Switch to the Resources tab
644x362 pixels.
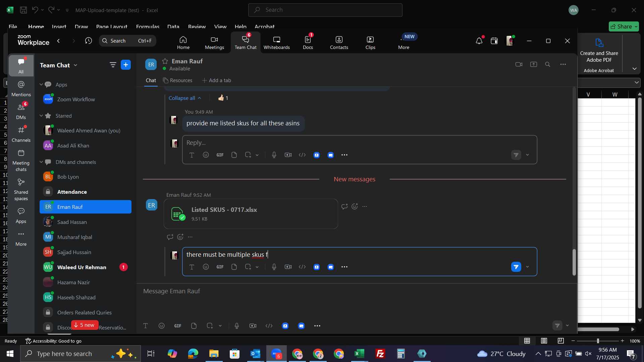coord(178,80)
